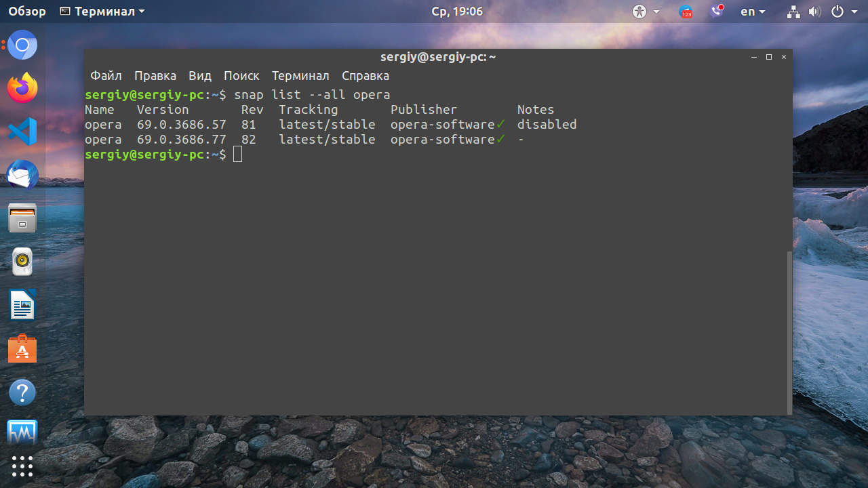Open the power menu icon
The width and height of the screenshot is (868, 488).
click(x=837, y=12)
